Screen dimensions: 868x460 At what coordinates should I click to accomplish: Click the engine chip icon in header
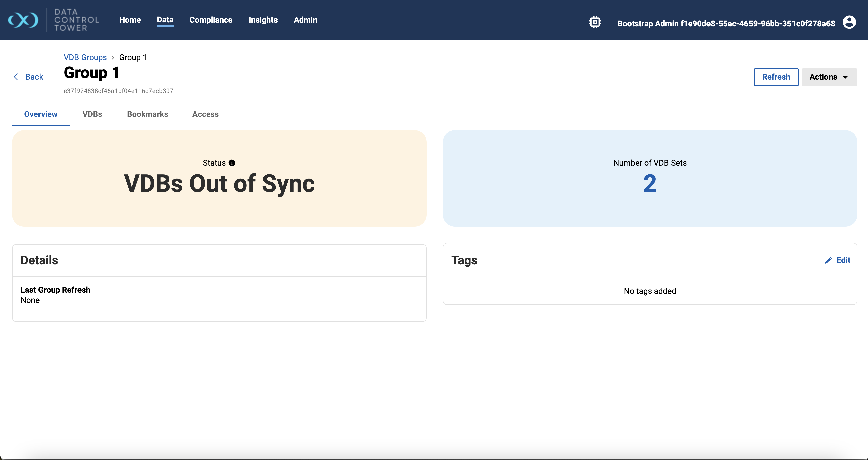[595, 23]
